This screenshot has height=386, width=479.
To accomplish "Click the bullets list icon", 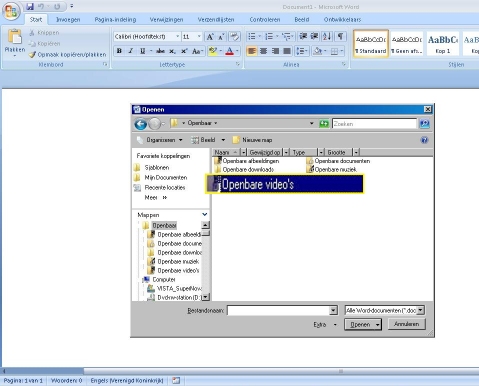I will pos(252,36).
